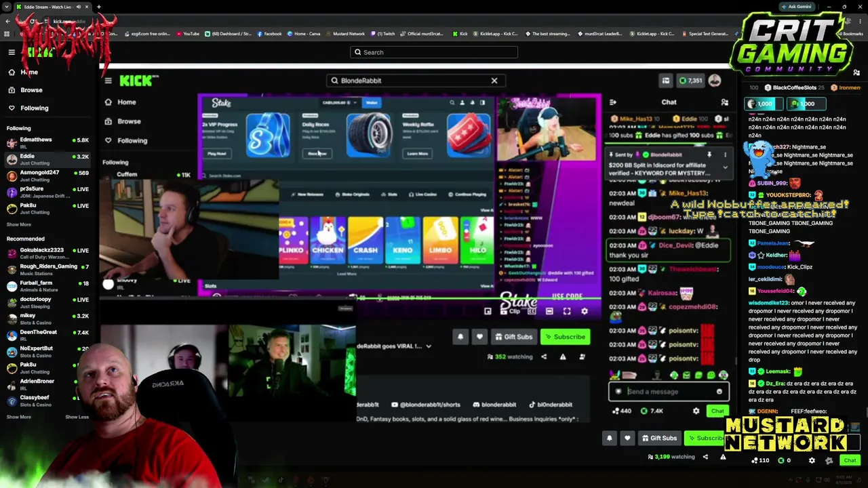
Task: Open the 7,351 Kicks balance button
Action: 692,81
